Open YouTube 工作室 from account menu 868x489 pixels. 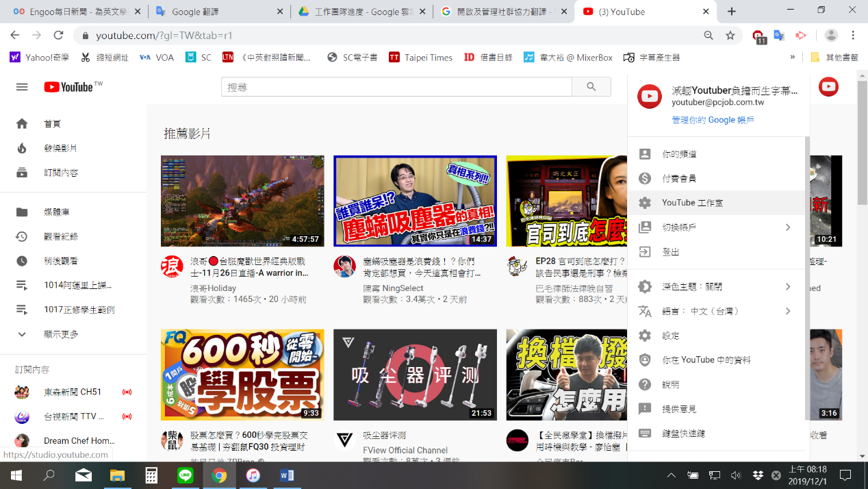tap(716, 203)
